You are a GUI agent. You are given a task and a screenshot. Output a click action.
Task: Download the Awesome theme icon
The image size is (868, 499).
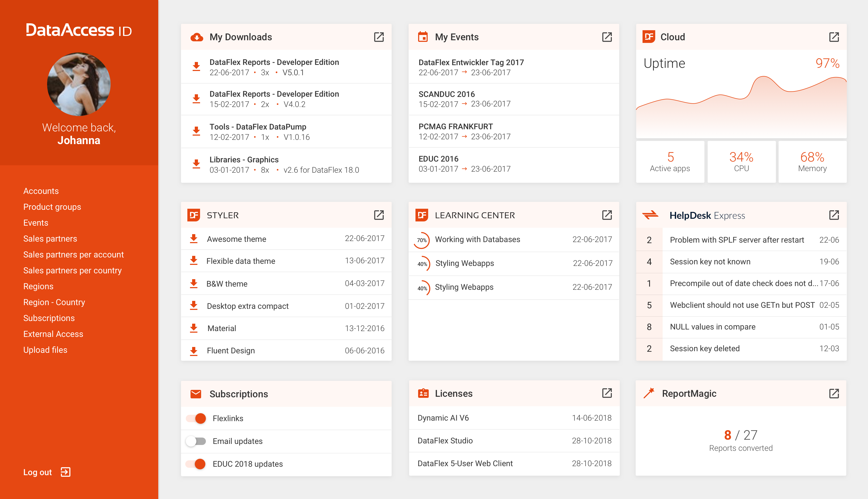pyautogui.click(x=194, y=239)
